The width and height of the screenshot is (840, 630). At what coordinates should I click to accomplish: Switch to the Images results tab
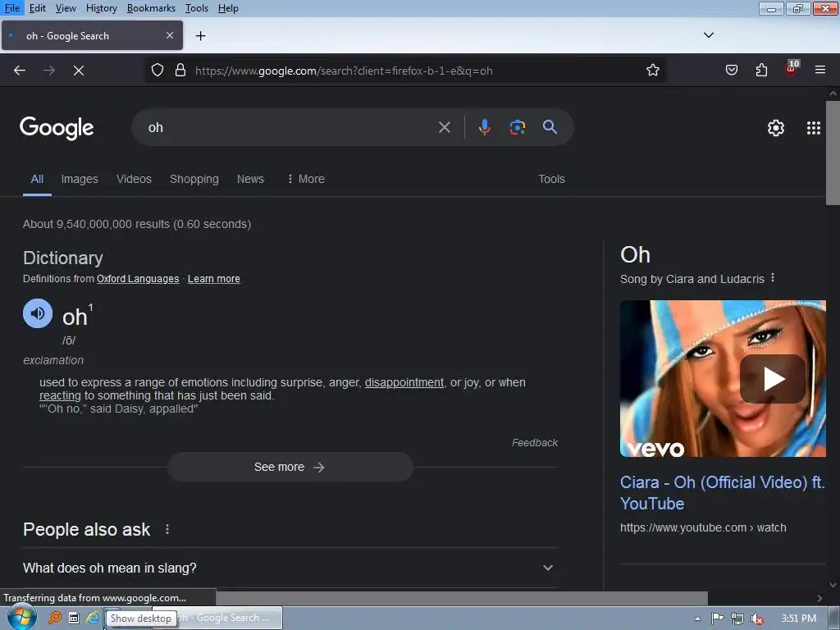point(80,179)
